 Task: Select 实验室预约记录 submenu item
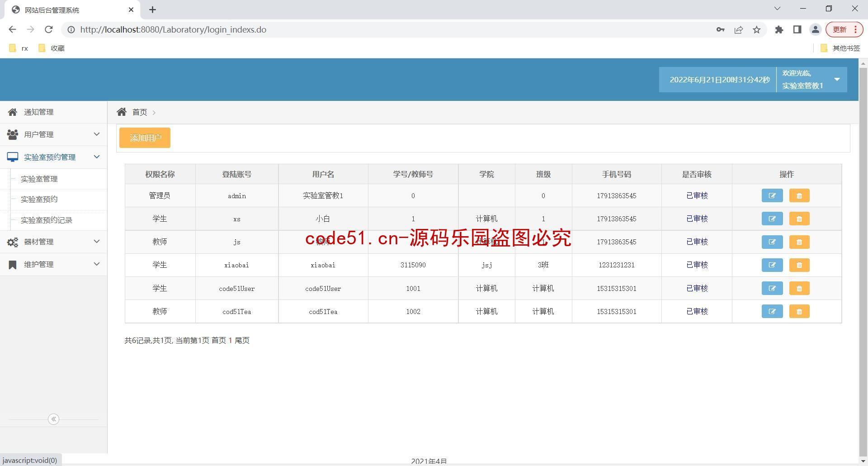point(47,220)
